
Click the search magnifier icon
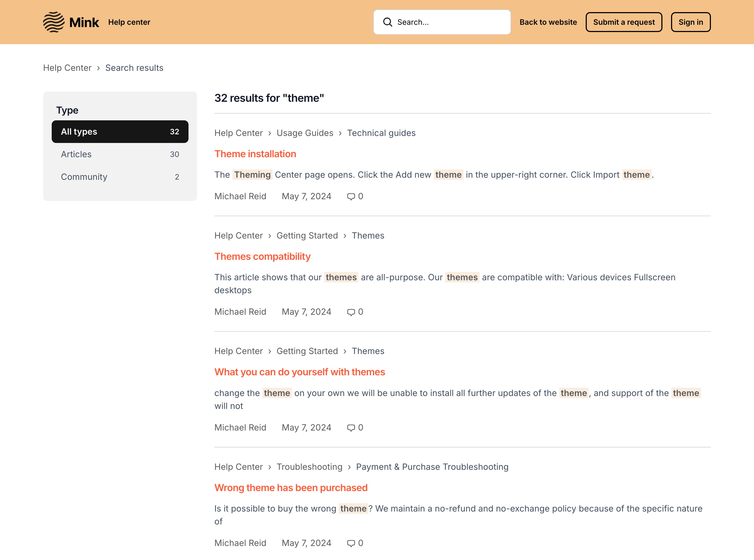[388, 22]
